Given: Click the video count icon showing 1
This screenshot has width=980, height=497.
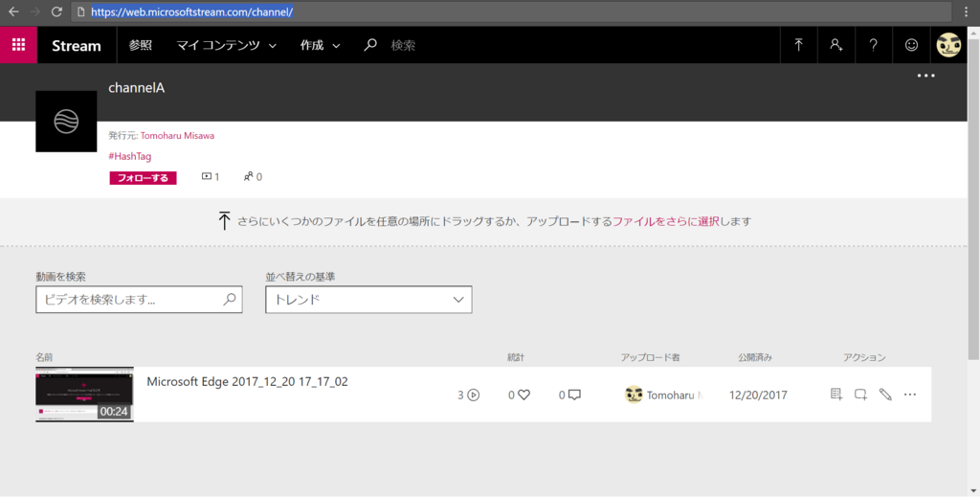Looking at the screenshot, I should (207, 177).
